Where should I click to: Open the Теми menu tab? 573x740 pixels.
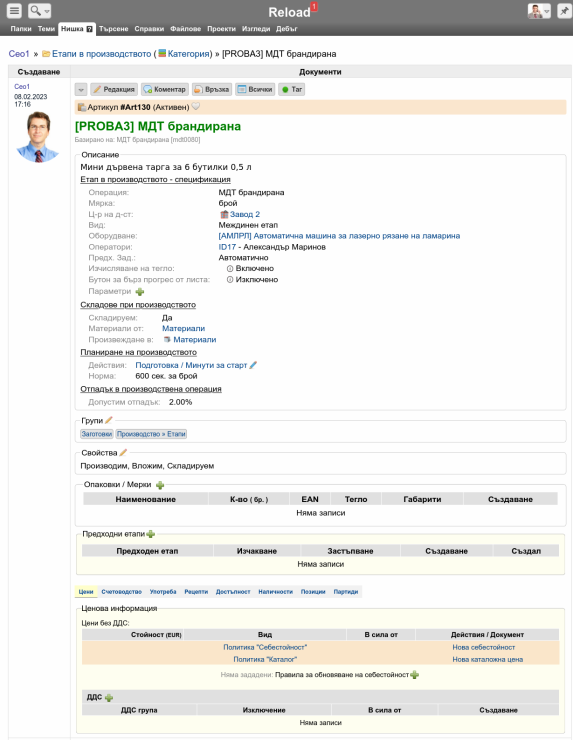46,29
